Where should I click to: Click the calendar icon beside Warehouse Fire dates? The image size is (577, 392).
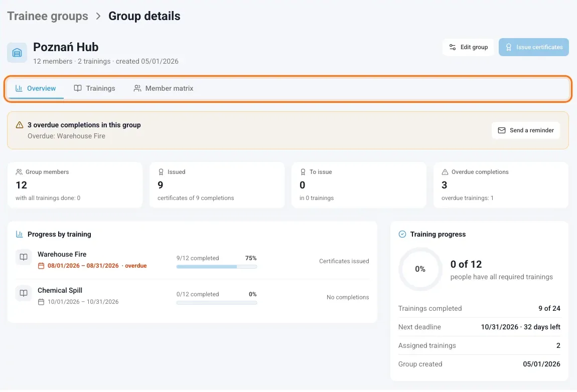point(41,266)
